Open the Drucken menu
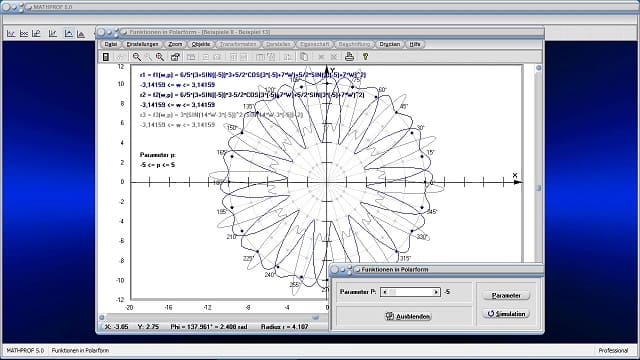 [389, 44]
